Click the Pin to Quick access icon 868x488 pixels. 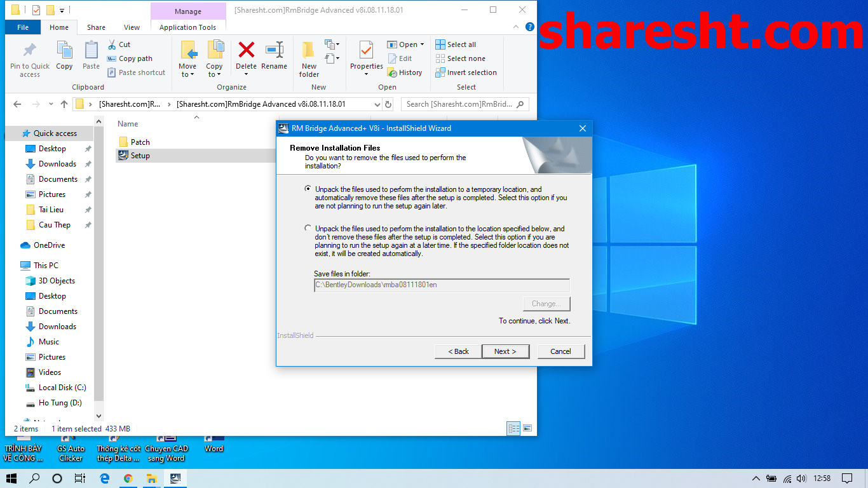(x=29, y=50)
